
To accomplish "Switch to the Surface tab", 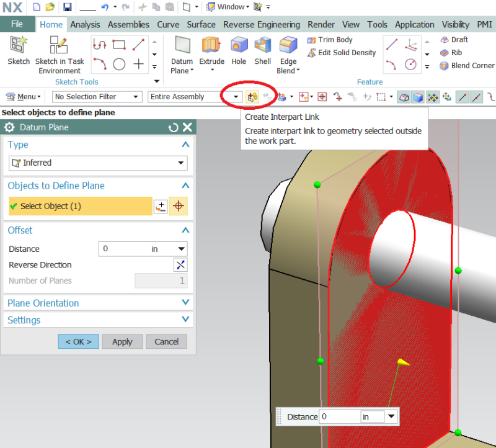I will [x=201, y=25].
